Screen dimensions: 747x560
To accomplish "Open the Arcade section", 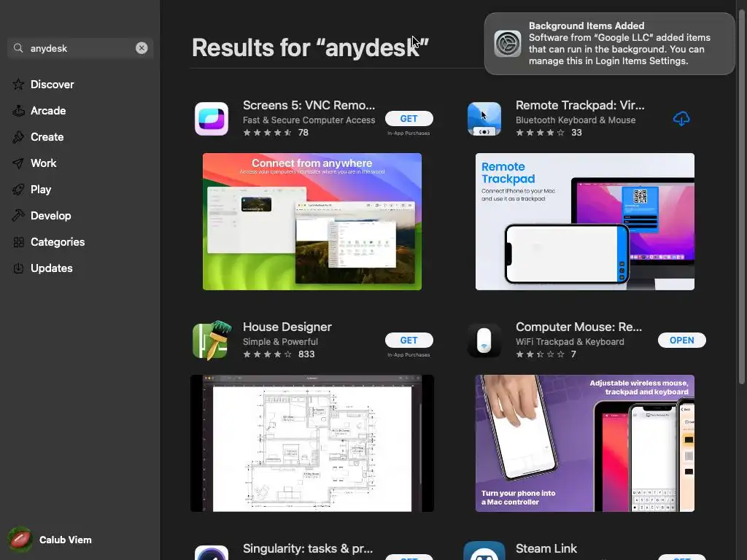I will 48,111.
